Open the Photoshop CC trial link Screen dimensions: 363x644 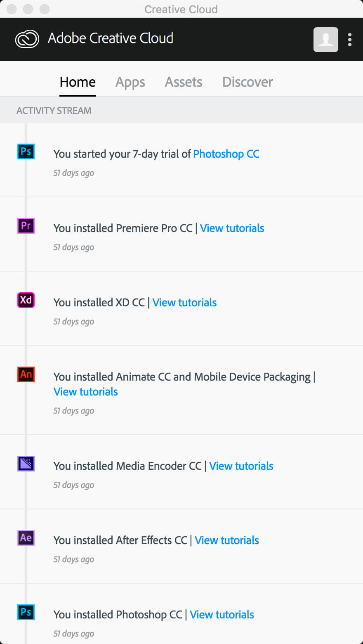pyautogui.click(x=226, y=154)
